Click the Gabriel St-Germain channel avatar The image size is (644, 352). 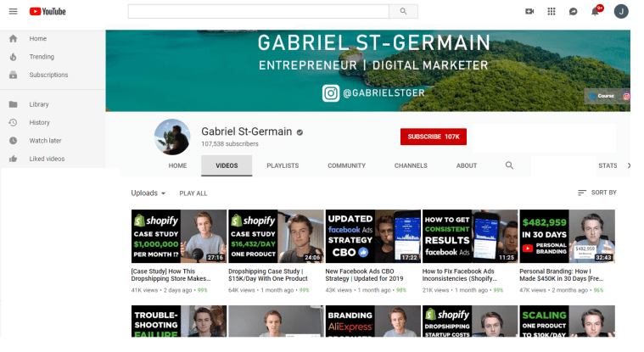(172, 137)
